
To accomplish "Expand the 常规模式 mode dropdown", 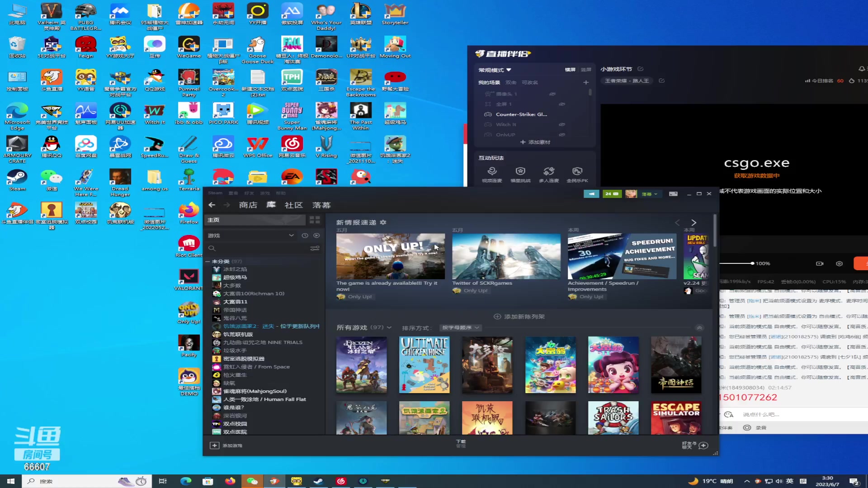I will pyautogui.click(x=495, y=70).
